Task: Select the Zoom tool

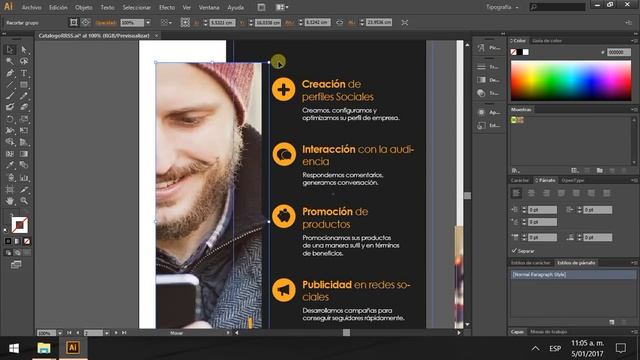Action: [x=24, y=201]
